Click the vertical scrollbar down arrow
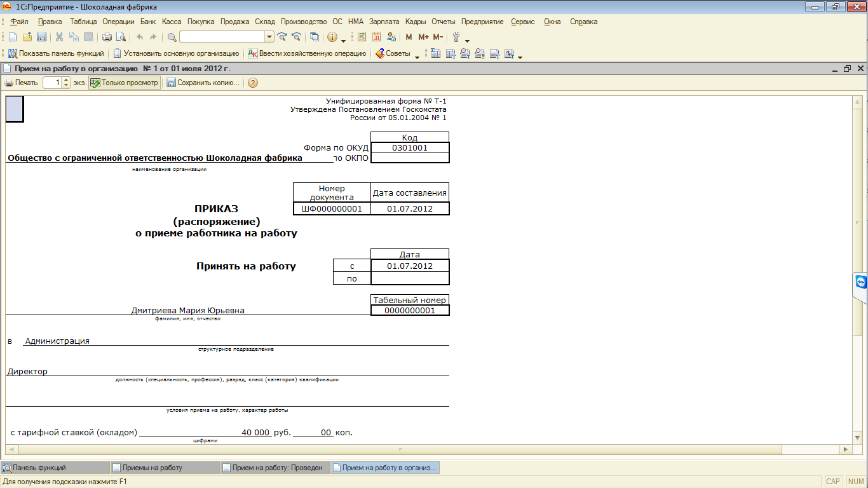 (x=858, y=437)
